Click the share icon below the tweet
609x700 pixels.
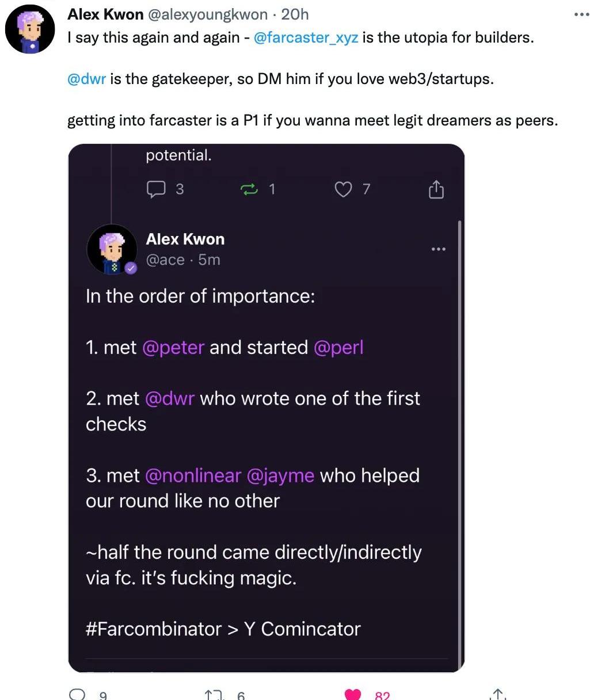(x=498, y=695)
